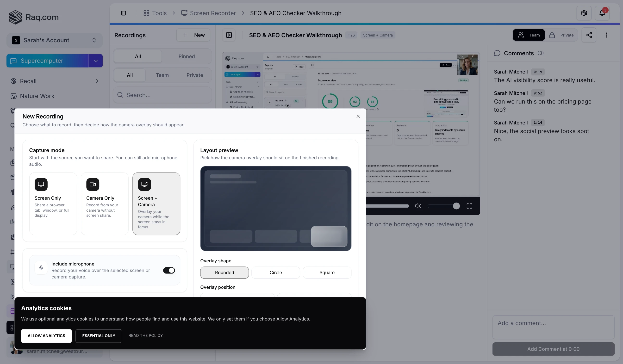Show All recordings tab

pyautogui.click(x=138, y=56)
